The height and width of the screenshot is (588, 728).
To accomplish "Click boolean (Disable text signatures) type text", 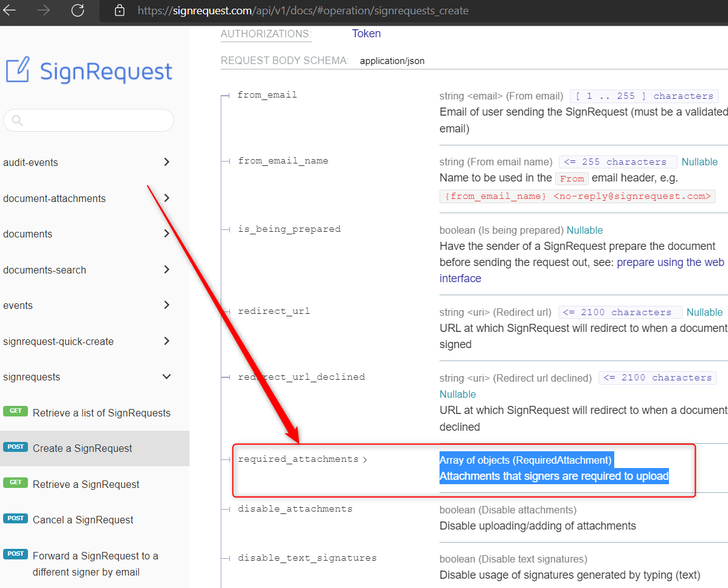I will coord(513,559).
